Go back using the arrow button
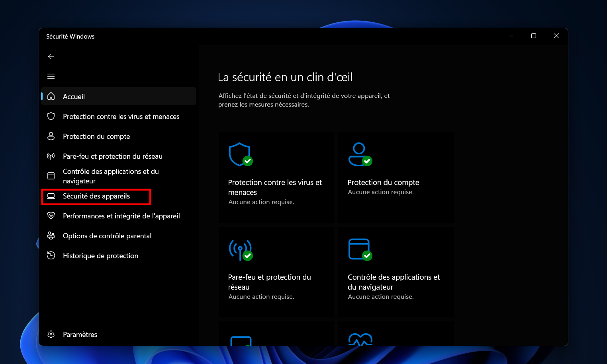The image size is (607, 364). point(51,56)
